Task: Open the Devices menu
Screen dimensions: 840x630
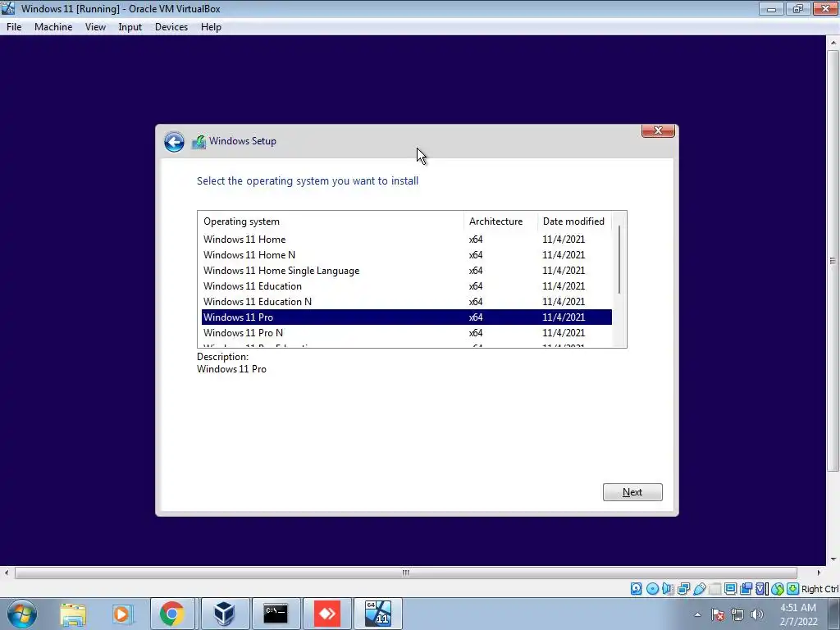Action: tap(171, 27)
